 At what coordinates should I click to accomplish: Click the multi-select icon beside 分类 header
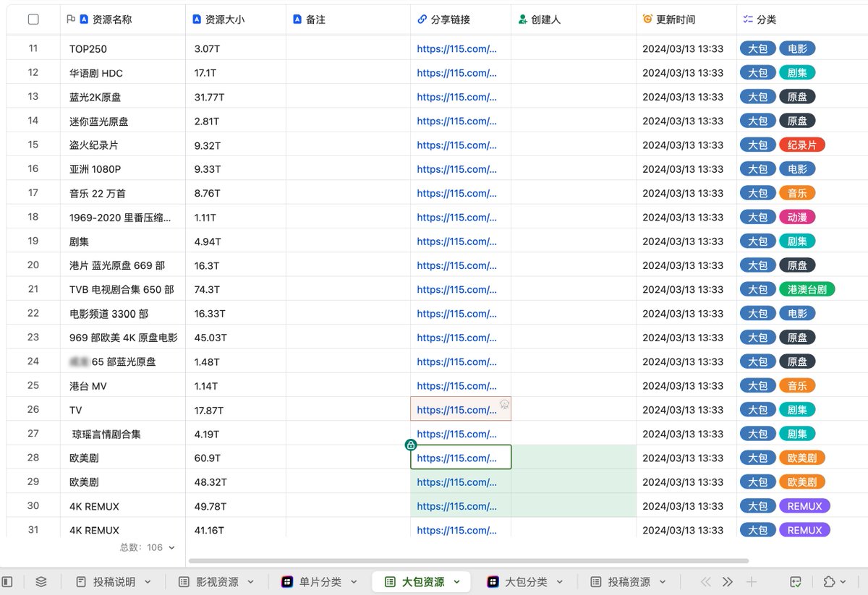pos(746,20)
